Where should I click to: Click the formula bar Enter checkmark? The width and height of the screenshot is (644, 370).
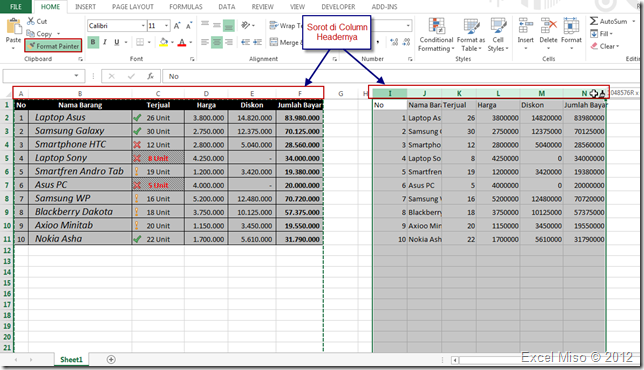pyautogui.click(x=131, y=76)
